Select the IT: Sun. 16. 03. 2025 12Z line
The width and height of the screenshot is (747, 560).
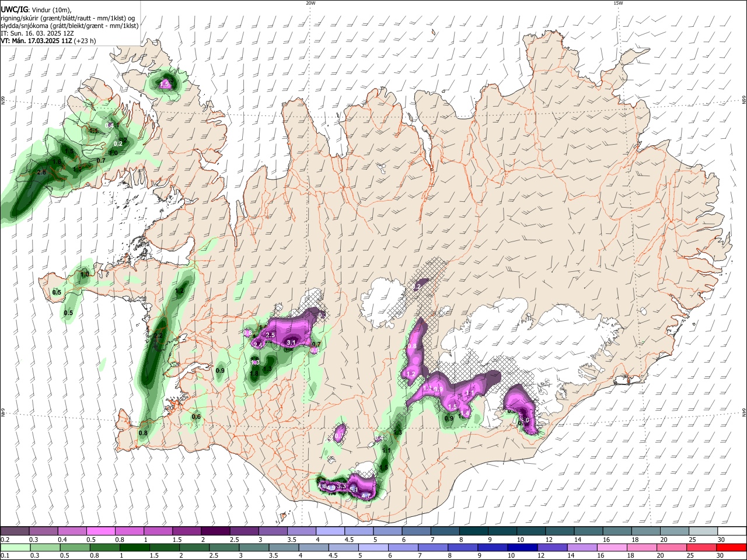37,33
